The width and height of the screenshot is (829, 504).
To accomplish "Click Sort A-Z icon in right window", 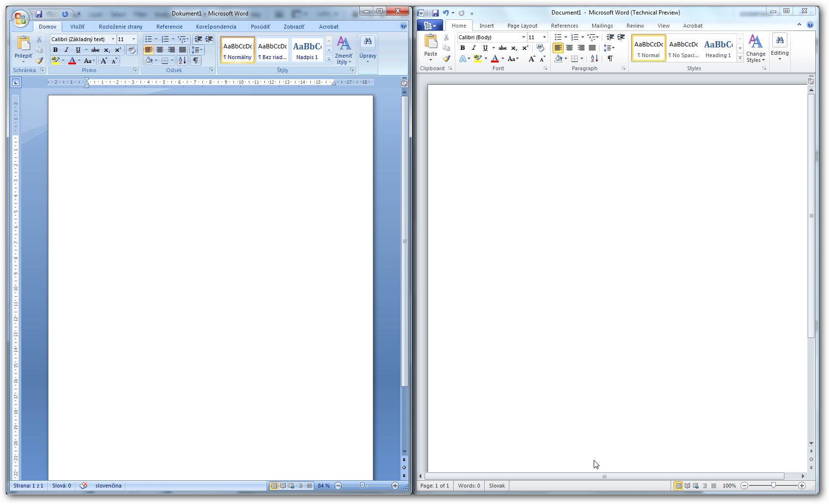I will pyautogui.click(x=594, y=59).
